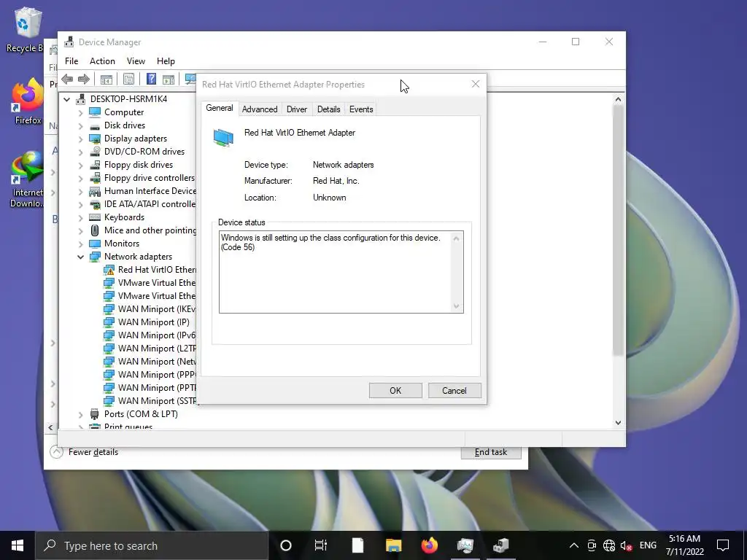Expand the Display adapters category
Image resolution: width=747 pixels, height=560 pixels.
pyautogui.click(x=80, y=139)
